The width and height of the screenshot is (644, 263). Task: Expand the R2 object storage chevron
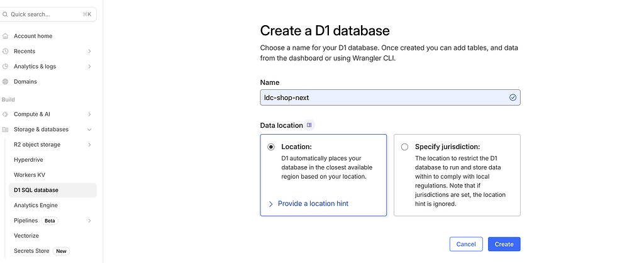(x=89, y=145)
